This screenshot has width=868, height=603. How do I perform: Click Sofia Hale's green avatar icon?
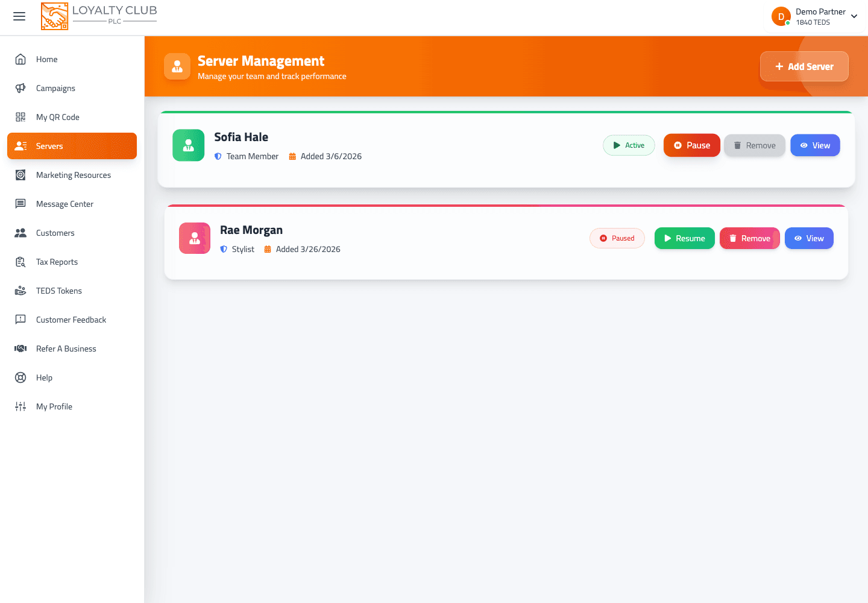point(189,145)
